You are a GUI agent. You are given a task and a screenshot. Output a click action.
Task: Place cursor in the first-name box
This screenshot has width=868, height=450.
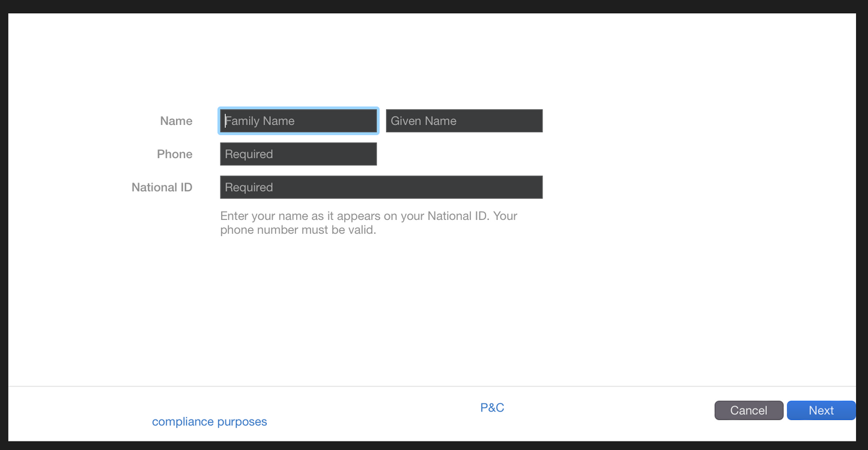(464, 121)
